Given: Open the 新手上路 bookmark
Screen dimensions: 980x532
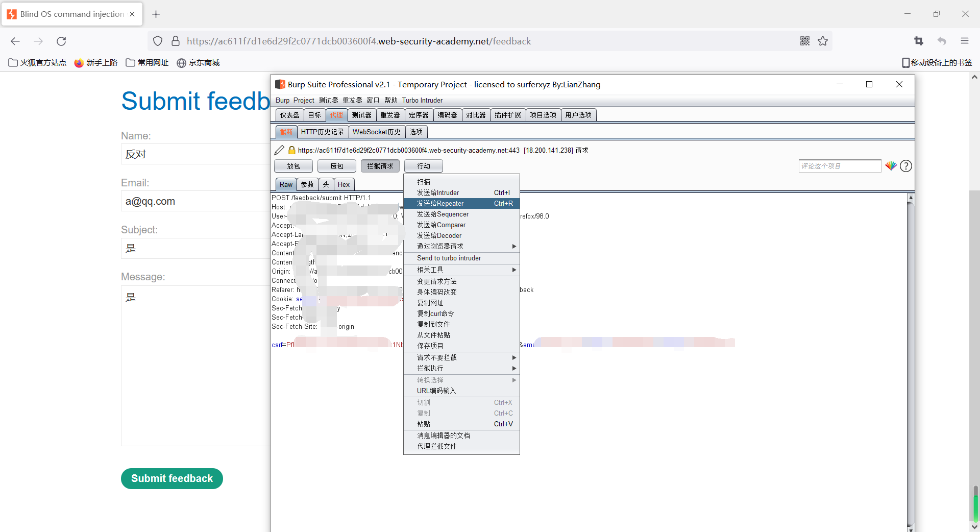Looking at the screenshot, I should coord(96,63).
